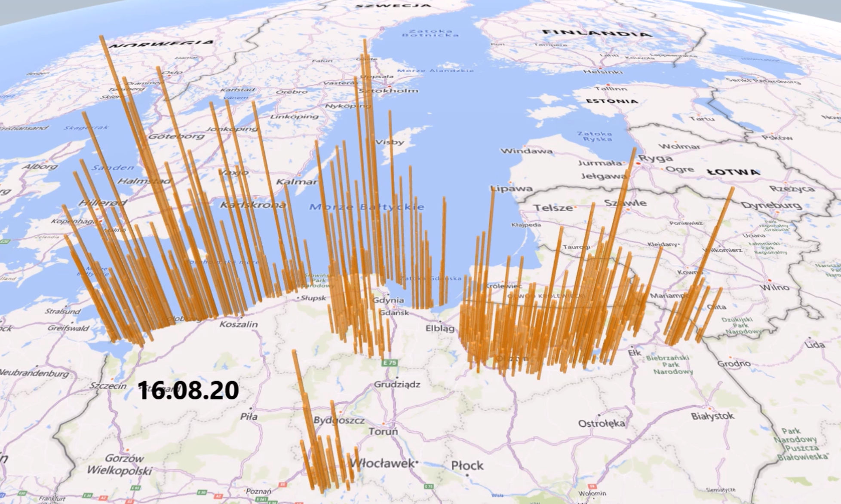841x504 pixels.
Task: Click the E75 road shield near Grudziądz
Action: tap(390, 363)
